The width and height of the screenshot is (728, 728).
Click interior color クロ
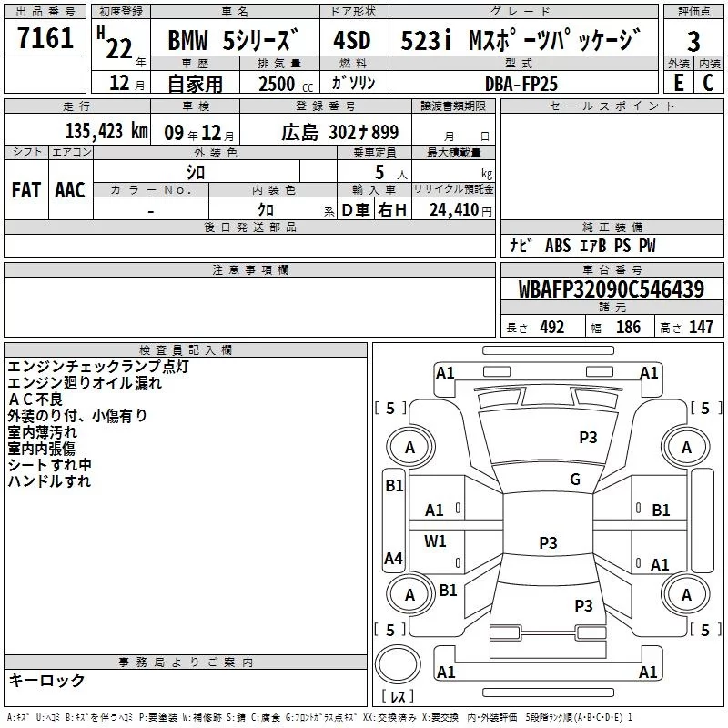pos(266,209)
